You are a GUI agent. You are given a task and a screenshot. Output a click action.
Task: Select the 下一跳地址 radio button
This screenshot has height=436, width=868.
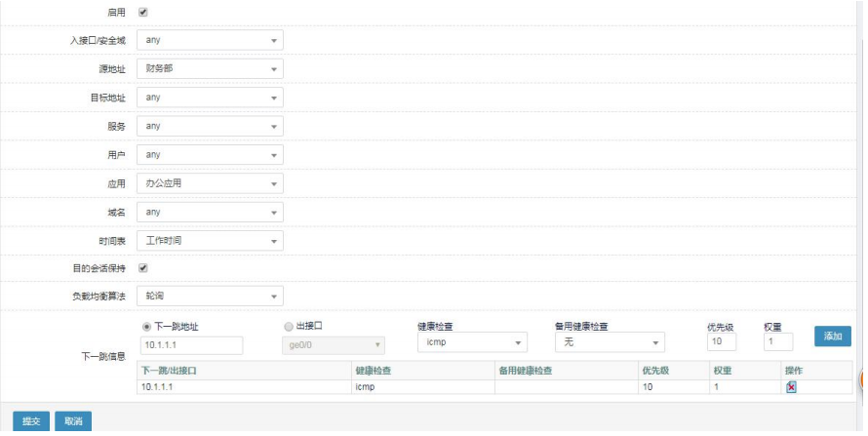pyautogui.click(x=146, y=327)
